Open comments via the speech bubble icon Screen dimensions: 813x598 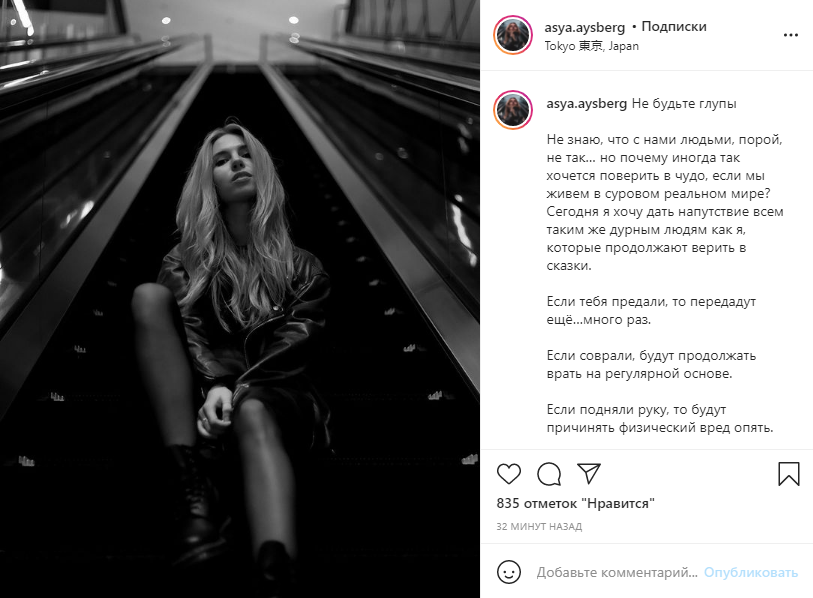pos(549,474)
